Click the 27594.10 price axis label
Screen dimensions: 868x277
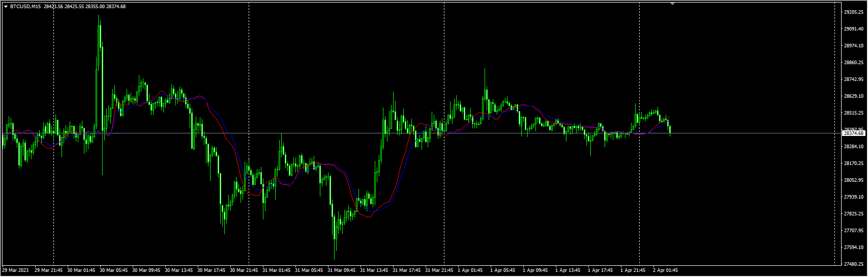[x=854, y=247]
